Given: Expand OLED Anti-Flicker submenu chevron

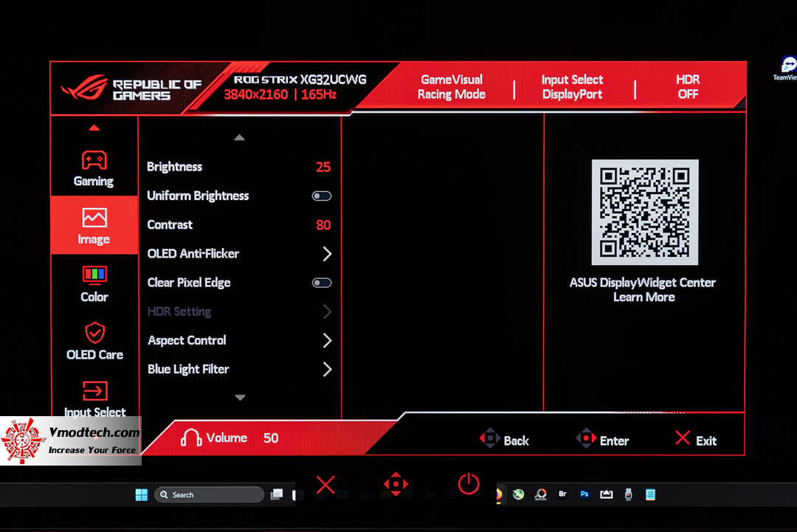Looking at the screenshot, I should (327, 254).
